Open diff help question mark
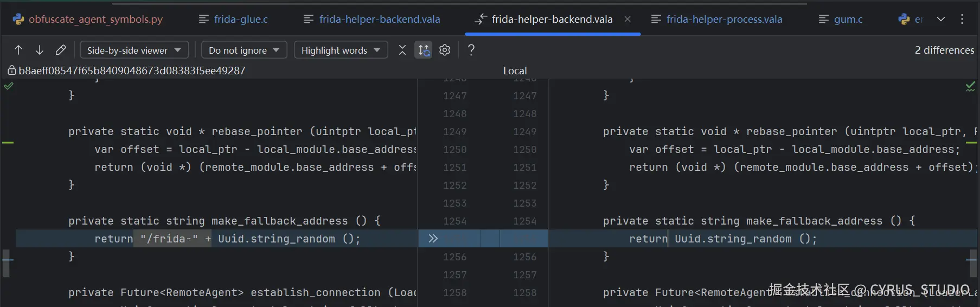The image size is (980, 307). pos(471,50)
